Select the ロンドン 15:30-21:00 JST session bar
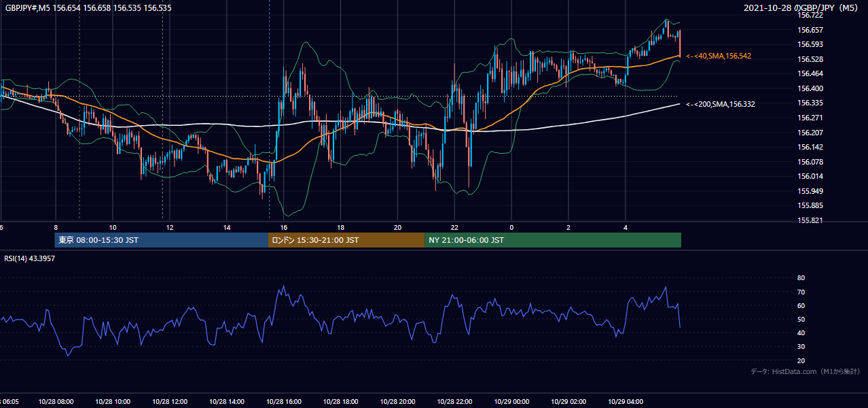The height and width of the screenshot is (408, 868). pyautogui.click(x=347, y=240)
